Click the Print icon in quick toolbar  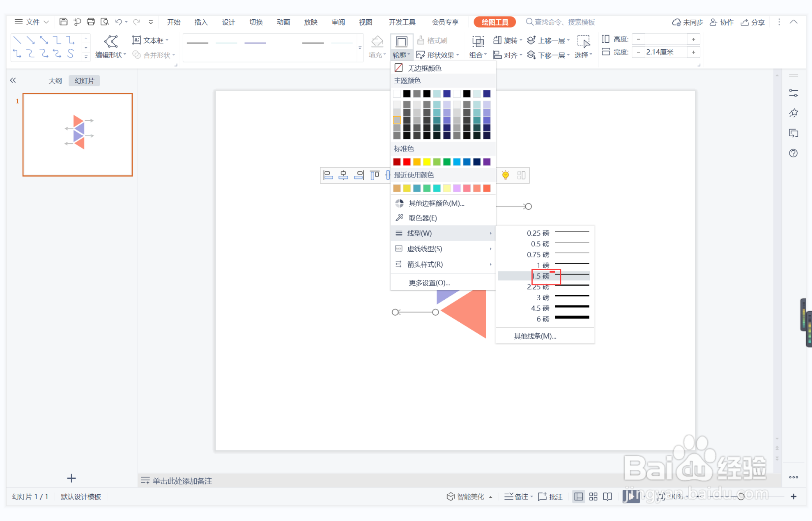coord(91,22)
